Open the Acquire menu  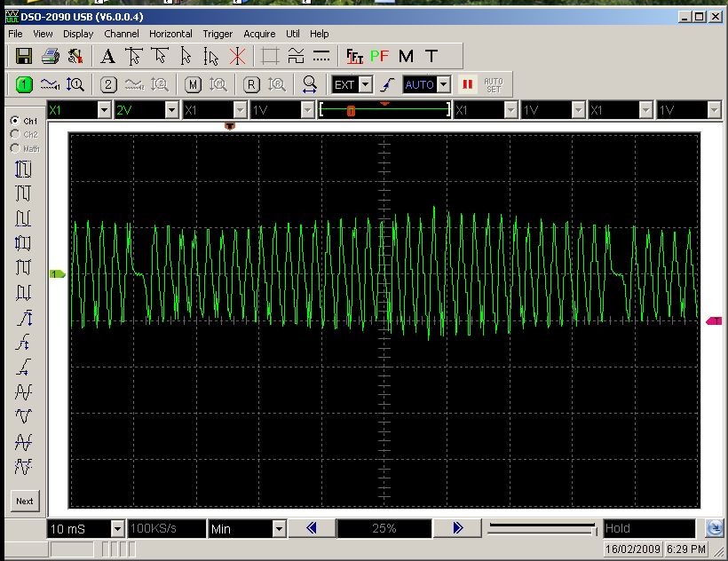tap(259, 34)
